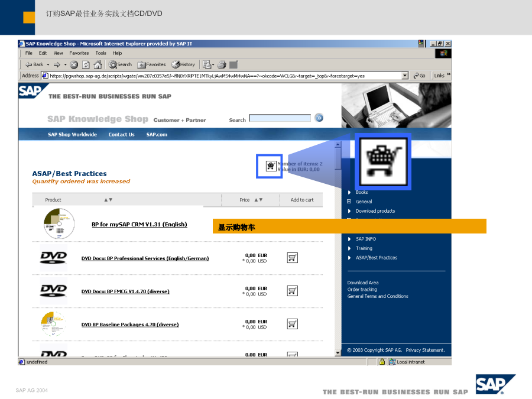Open the Address bar dropdown arrow

[405, 76]
